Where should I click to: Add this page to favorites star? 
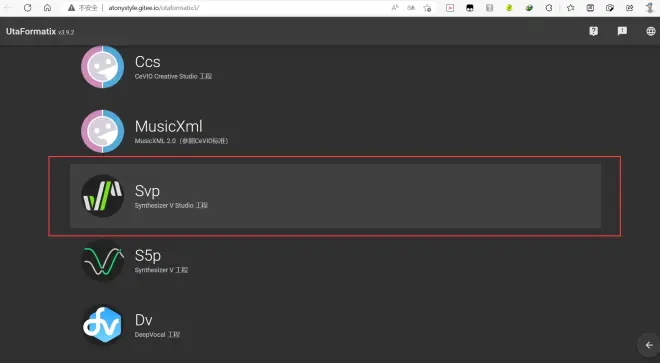tap(427, 8)
